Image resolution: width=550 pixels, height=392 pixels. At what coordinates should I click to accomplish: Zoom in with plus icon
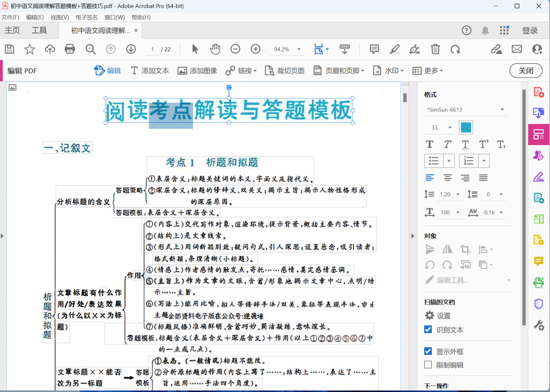[x=256, y=49]
